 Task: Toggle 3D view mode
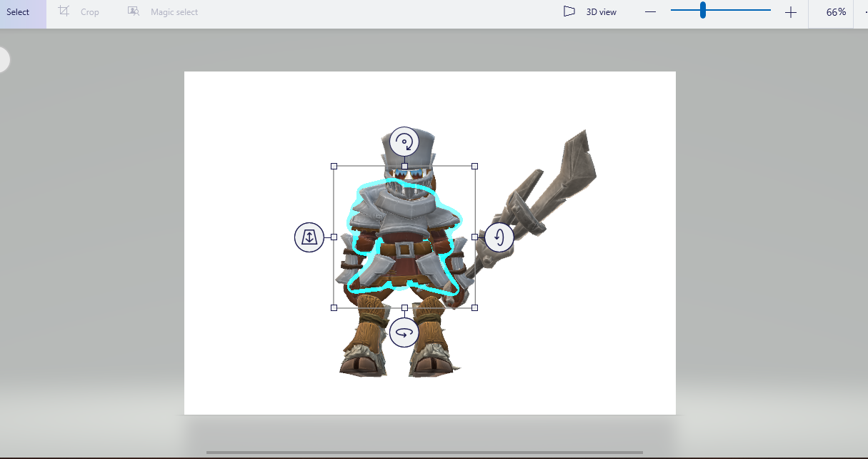tap(589, 12)
